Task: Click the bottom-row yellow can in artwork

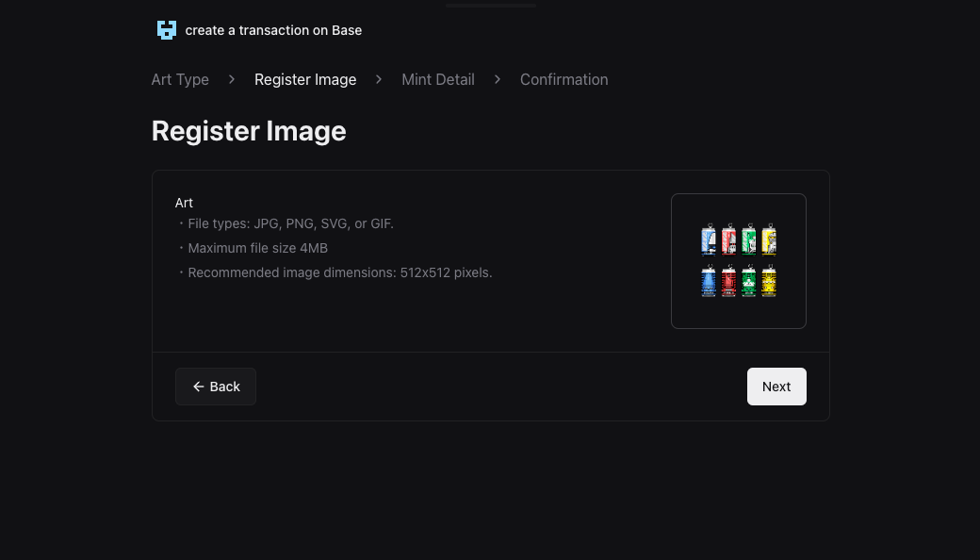Action: (769, 282)
